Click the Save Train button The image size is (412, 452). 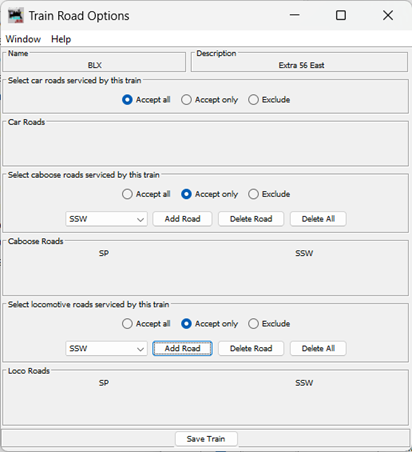coord(206,439)
